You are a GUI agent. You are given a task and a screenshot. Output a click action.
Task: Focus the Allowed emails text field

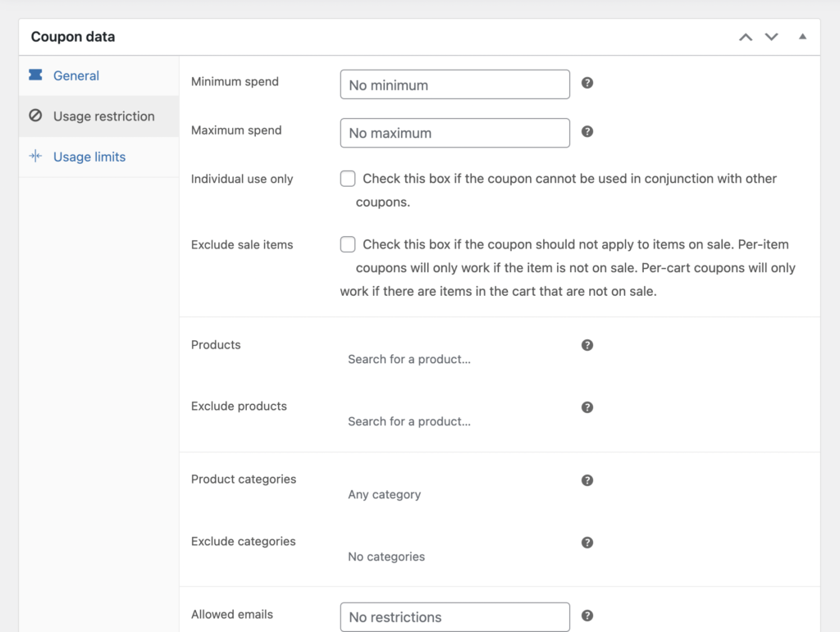point(454,617)
